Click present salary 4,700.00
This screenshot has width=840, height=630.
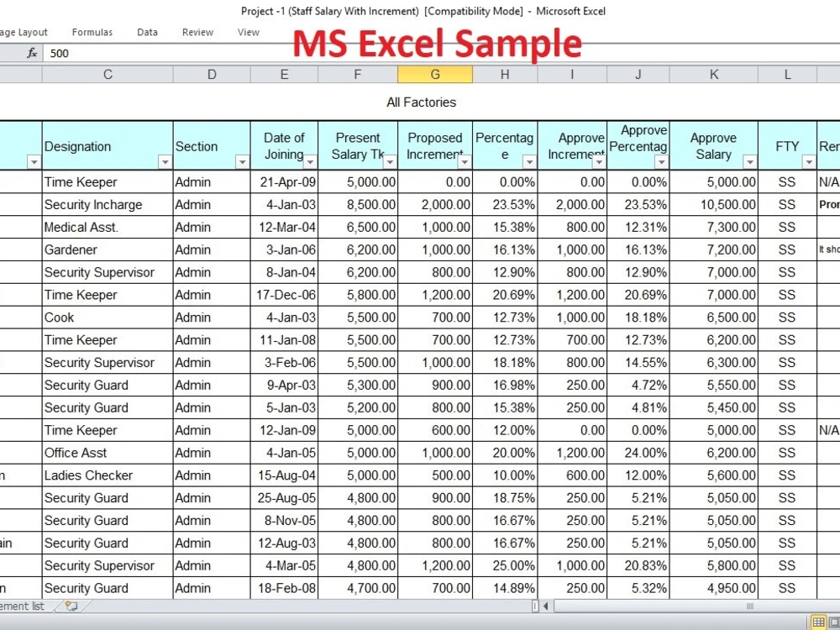point(358,588)
